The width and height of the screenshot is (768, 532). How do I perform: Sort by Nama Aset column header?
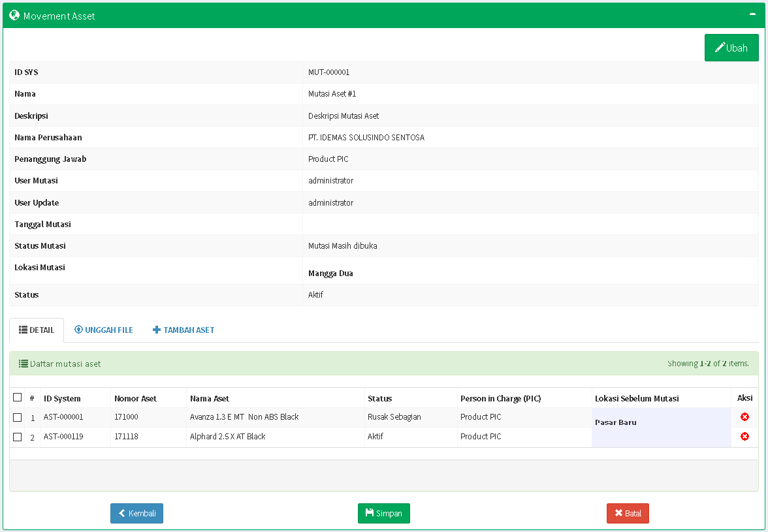[210, 398]
